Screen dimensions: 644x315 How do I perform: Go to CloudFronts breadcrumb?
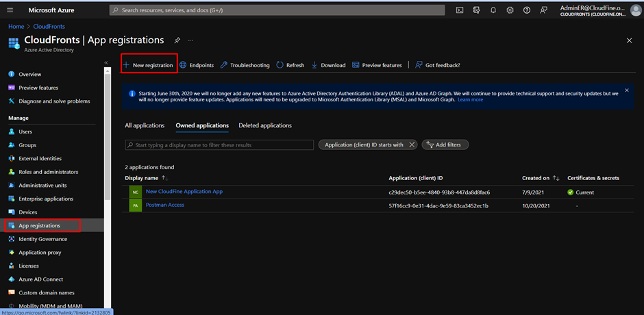point(49,27)
